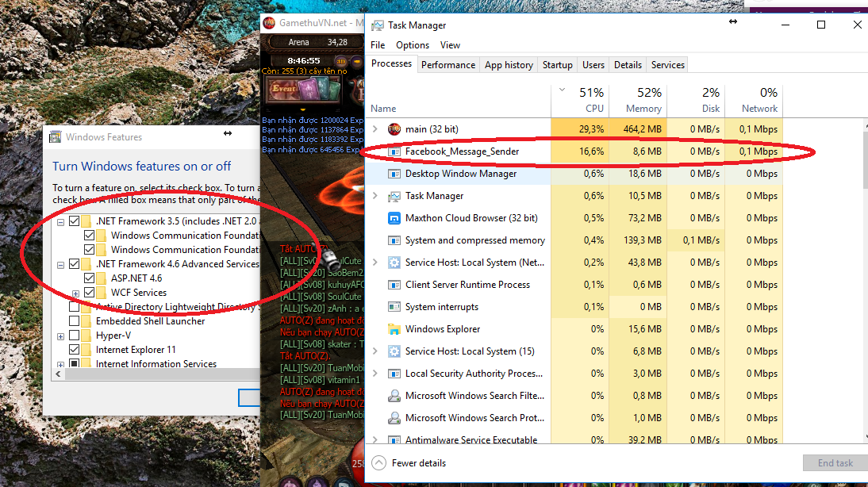Screen dimensions: 868x487
Task: Open the View menu in Task Manager
Action: pyautogui.click(x=450, y=45)
